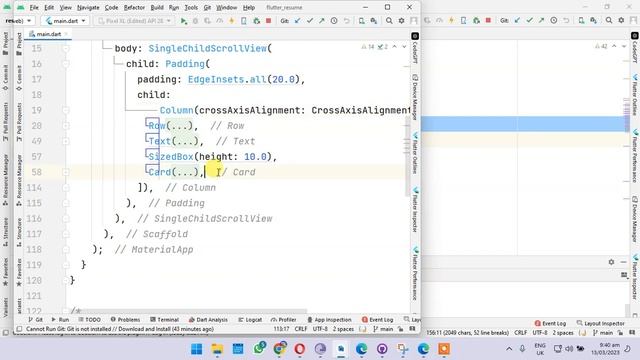Open the Tools menu
The image size is (640, 360).
click(191, 7)
